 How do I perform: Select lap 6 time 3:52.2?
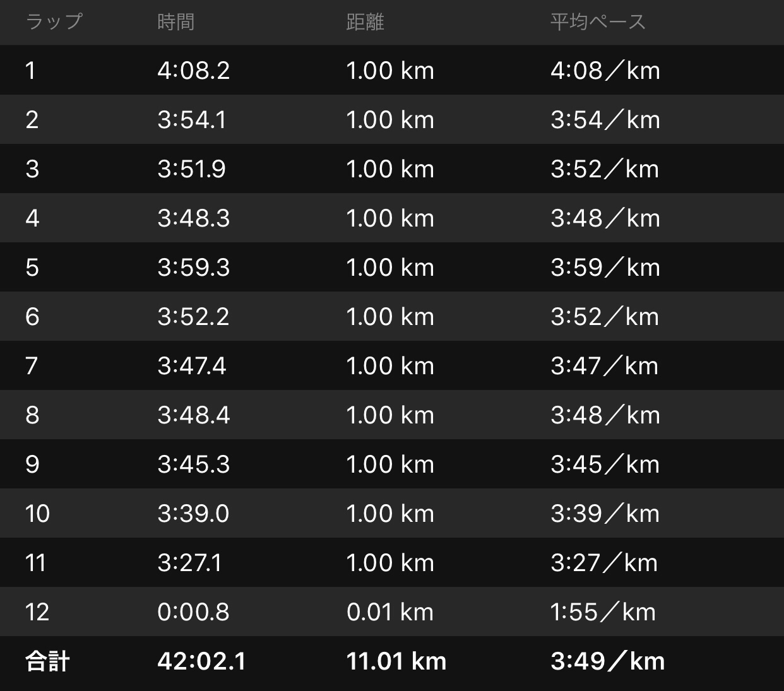click(x=193, y=317)
